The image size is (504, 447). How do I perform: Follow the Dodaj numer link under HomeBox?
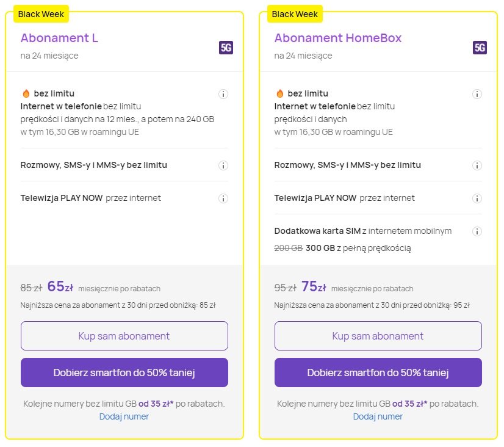[378, 416]
